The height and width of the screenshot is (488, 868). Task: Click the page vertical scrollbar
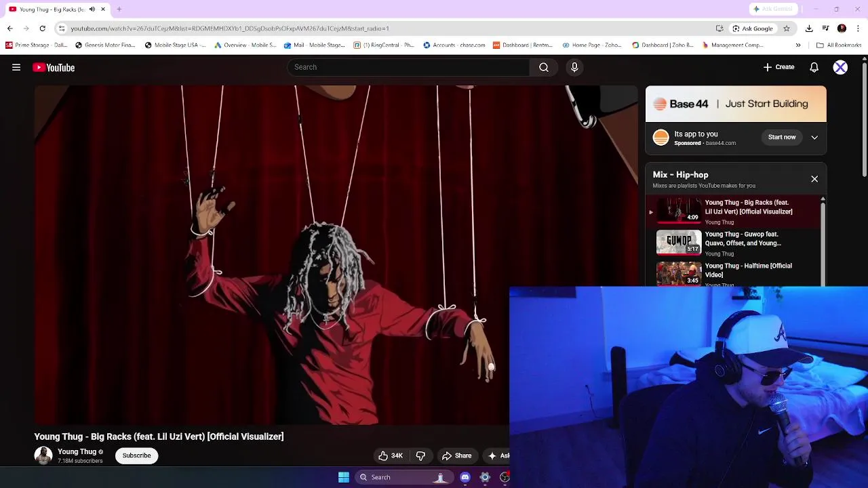[x=864, y=121]
